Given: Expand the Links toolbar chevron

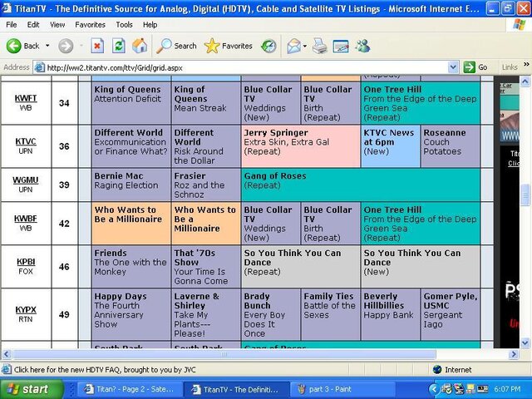Looking at the screenshot, I should (526, 64).
